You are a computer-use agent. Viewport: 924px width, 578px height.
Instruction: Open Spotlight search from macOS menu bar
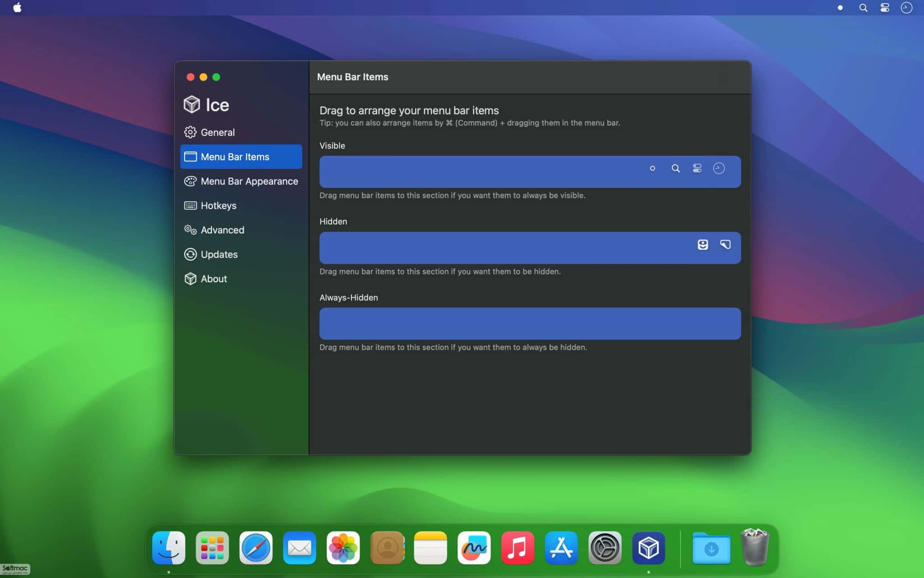tap(863, 8)
